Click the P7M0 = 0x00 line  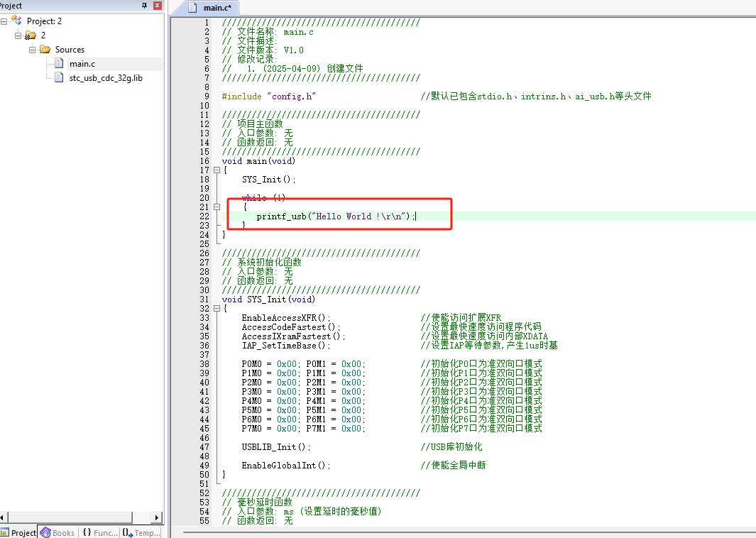click(303, 429)
